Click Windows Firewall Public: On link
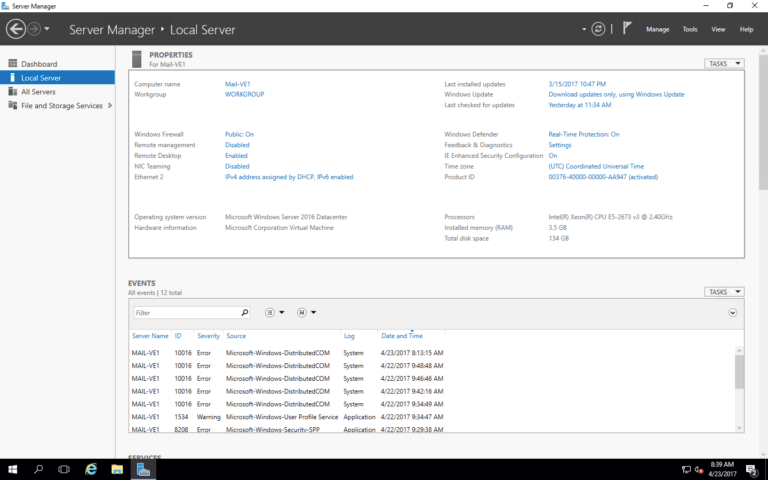 click(x=239, y=134)
